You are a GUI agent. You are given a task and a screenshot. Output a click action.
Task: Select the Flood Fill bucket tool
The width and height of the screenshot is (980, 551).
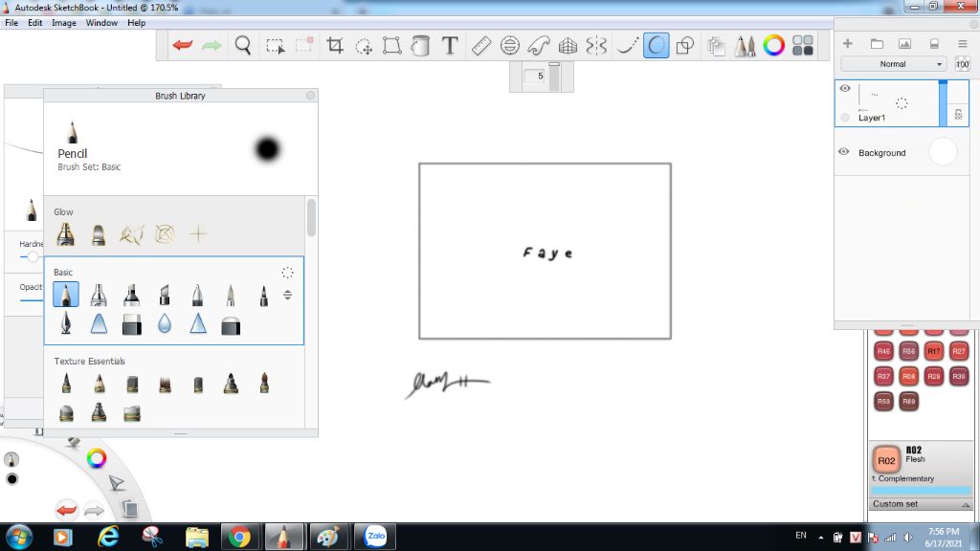[421, 45]
